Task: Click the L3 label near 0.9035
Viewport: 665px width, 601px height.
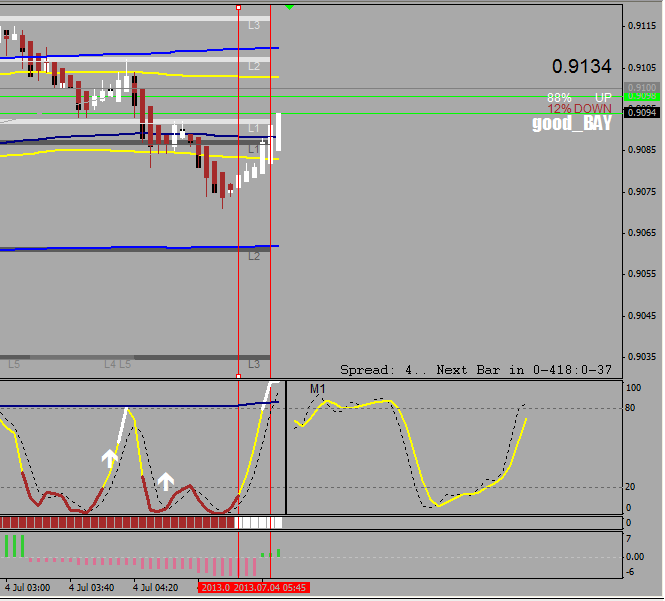Action: [254, 364]
